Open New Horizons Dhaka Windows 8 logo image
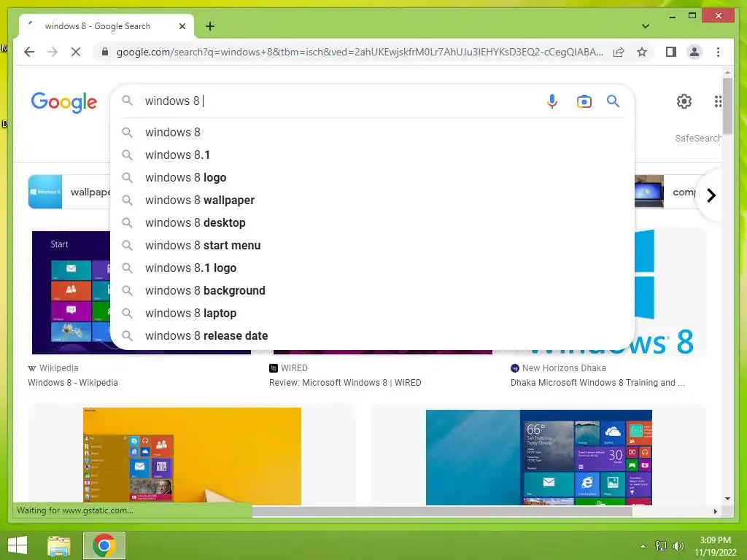747x560 pixels. tap(670, 293)
